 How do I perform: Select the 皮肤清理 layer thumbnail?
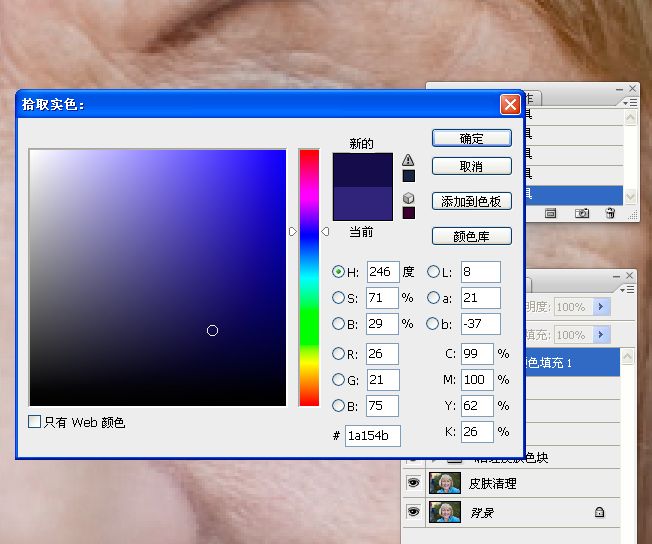pyautogui.click(x=445, y=483)
